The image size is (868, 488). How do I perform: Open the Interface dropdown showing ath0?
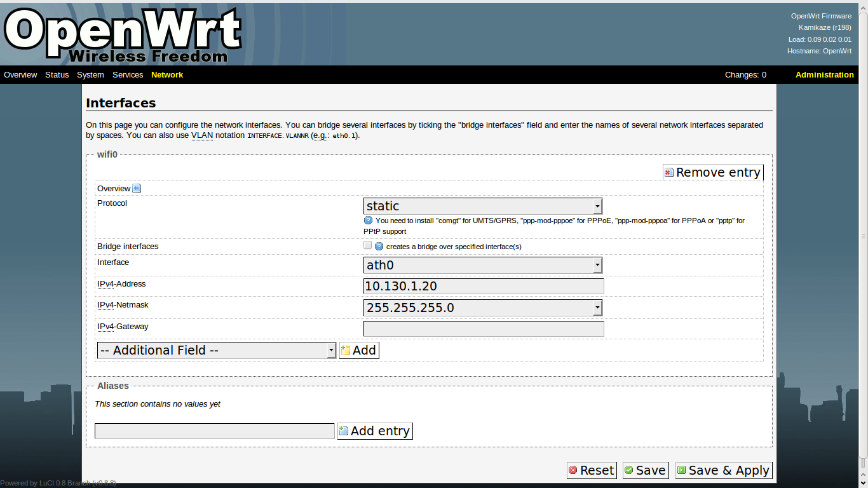point(483,265)
